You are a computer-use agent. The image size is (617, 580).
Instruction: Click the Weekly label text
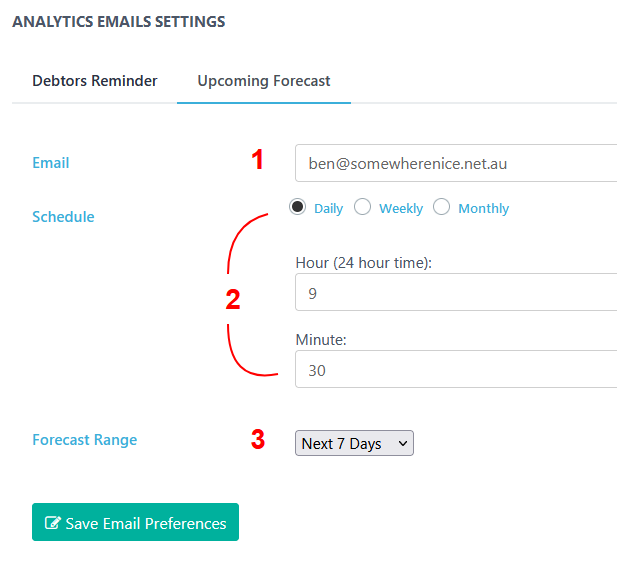(x=401, y=208)
